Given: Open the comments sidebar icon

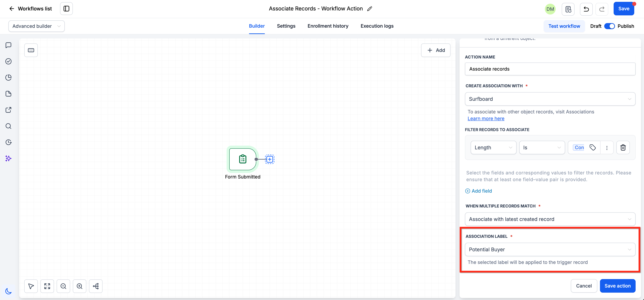Looking at the screenshot, I should (x=8, y=45).
